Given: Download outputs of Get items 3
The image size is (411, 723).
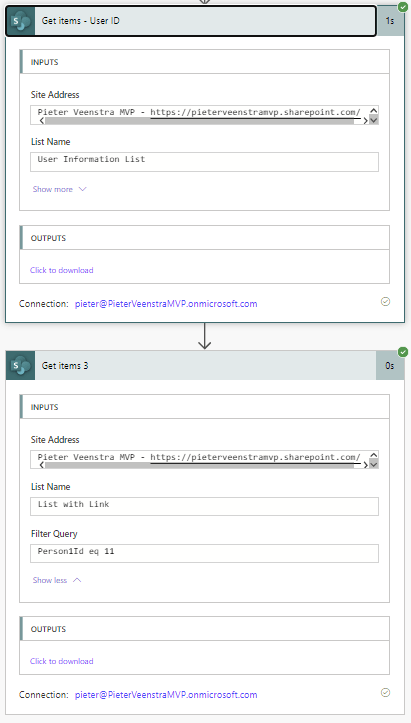Looking at the screenshot, I should coord(61,661).
